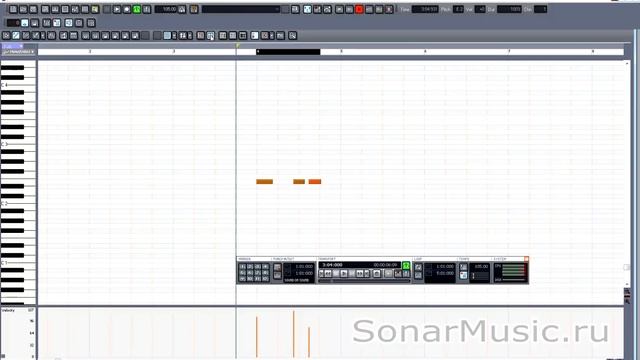Select the Draw tool highlighted in piano roll toolbar
Screen dimensions: 640x360
click(16, 36)
